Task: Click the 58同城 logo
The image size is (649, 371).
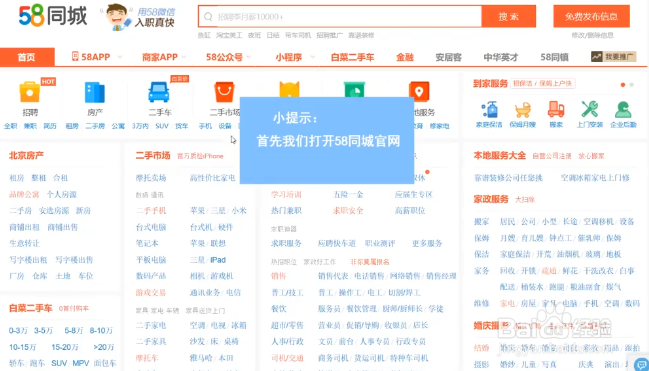Action: [x=53, y=16]
